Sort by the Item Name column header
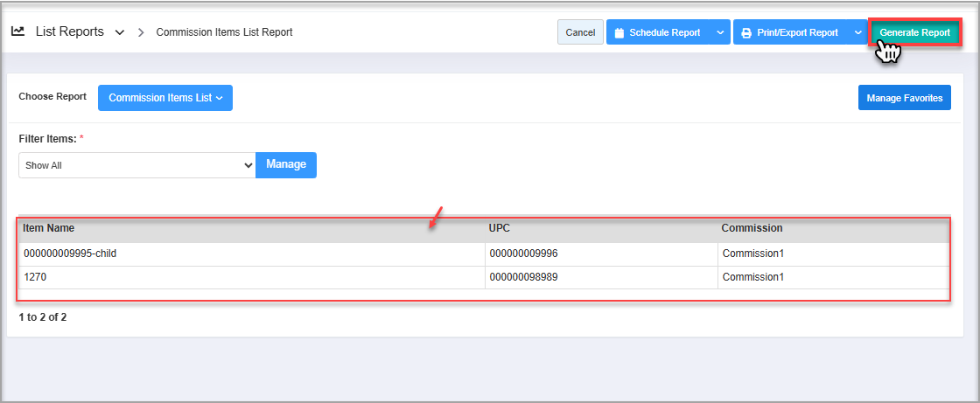980x403 pixels. (49, 228)
